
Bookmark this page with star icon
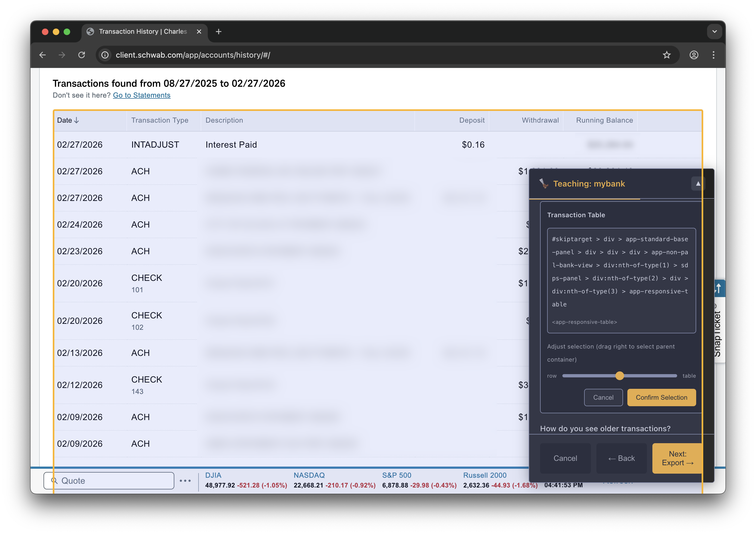(x=667, y=55)
